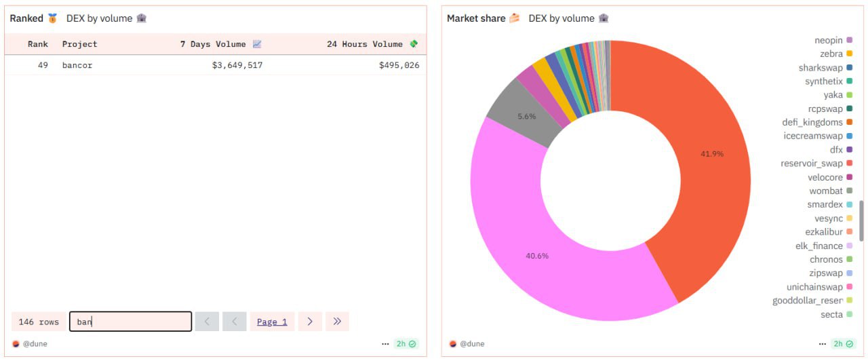Click the 2h refresh status in Ranked panel
This screenshot has width=868, height=361.
[x=406, y=344]
